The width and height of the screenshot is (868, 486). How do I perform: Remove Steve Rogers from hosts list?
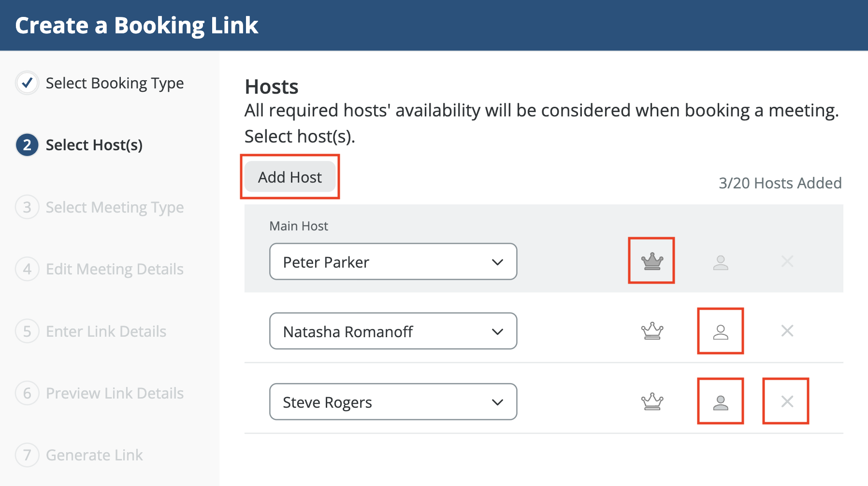click(x=787, y=401)
